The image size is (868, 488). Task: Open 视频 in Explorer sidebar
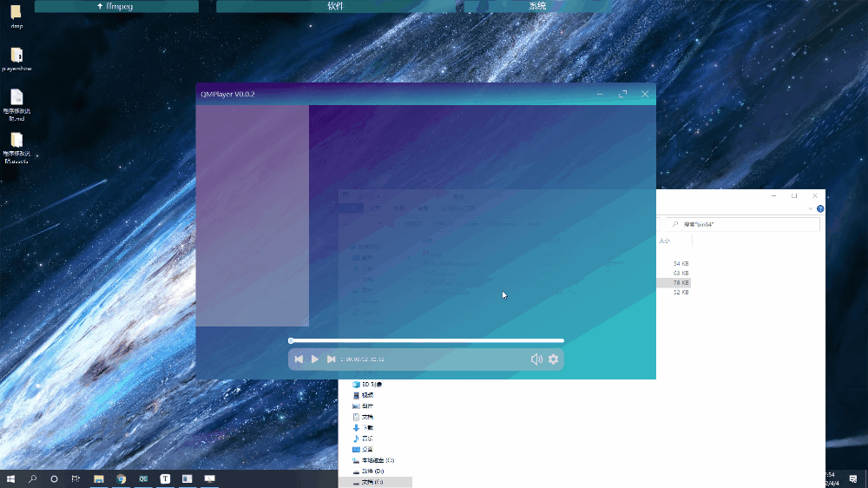pyautogui.click(x=367, y=395)
